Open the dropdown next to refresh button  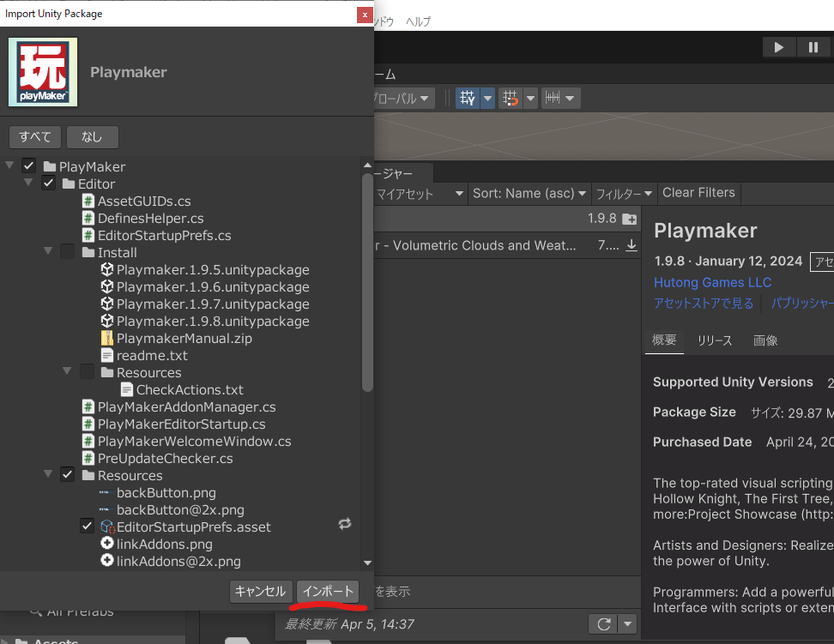(627, 623)
